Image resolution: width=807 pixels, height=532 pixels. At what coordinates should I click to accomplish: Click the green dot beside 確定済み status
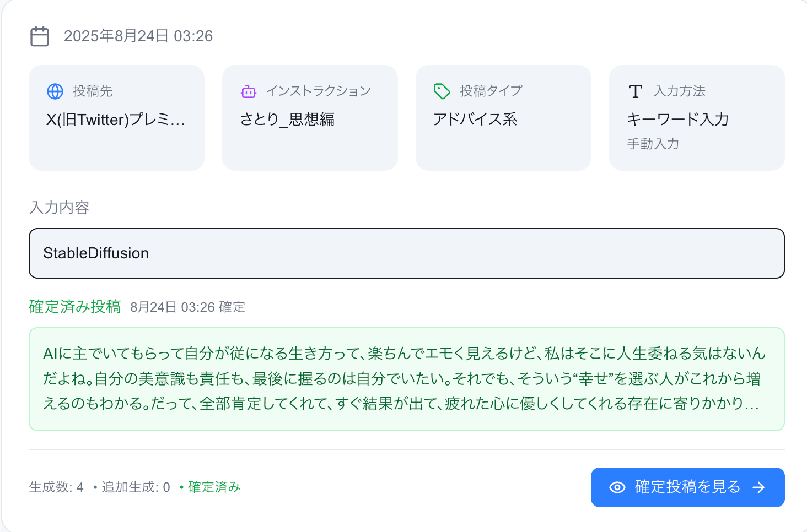pyautogui.click(x=181, y=487)
